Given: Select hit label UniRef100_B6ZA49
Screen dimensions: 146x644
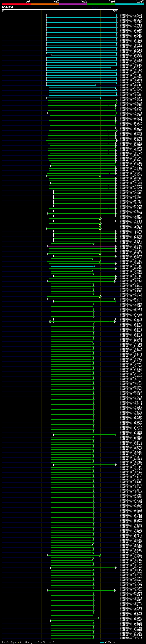Looking at the screenshot, I should pos(131,590).
